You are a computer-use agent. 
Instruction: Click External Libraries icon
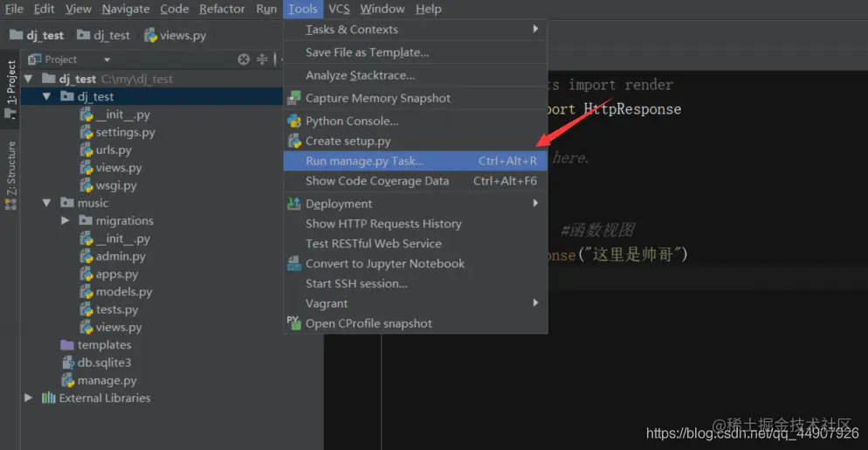(x=49, y=398)
